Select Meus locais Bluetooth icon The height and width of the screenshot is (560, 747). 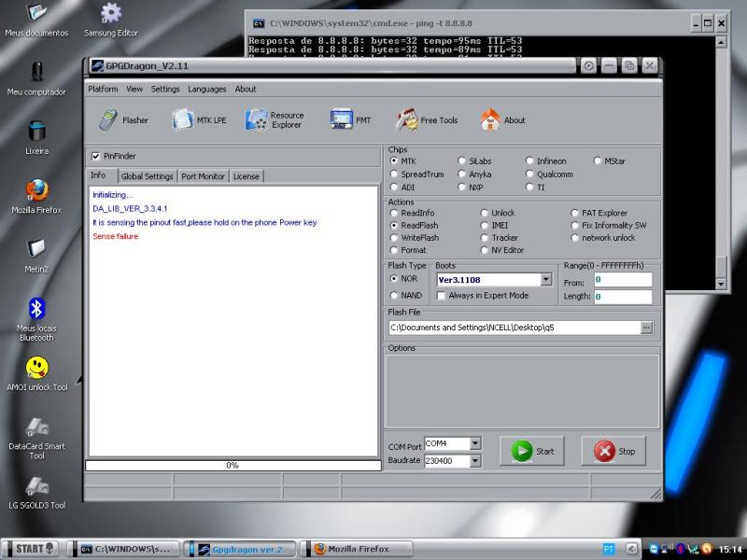tap(36, 319)
